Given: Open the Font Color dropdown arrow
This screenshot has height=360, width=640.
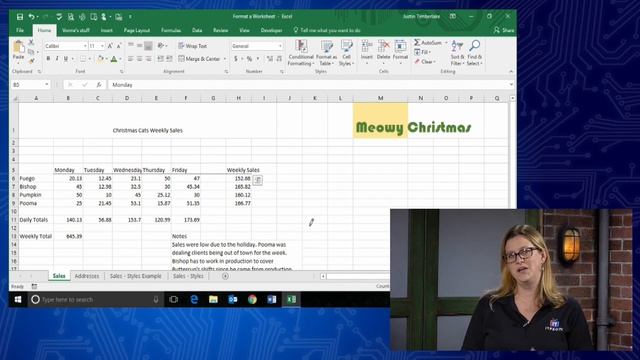Looking at the screenshot, I should (x=120, y=59).
